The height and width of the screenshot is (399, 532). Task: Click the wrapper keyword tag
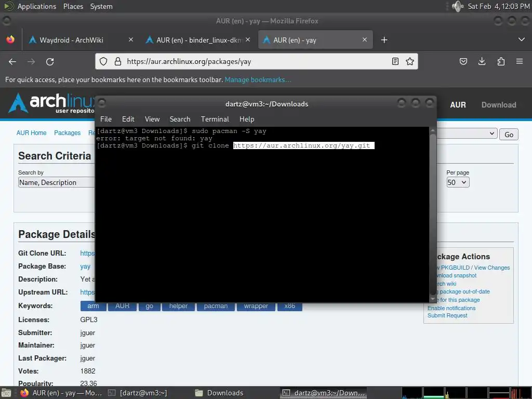click(256, 306)
